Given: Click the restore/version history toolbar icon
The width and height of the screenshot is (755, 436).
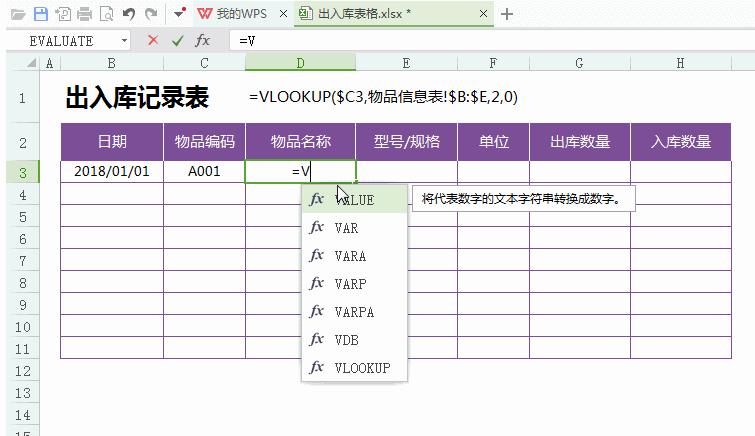Looking at the screenshot, I should click(x=63, y=14).
